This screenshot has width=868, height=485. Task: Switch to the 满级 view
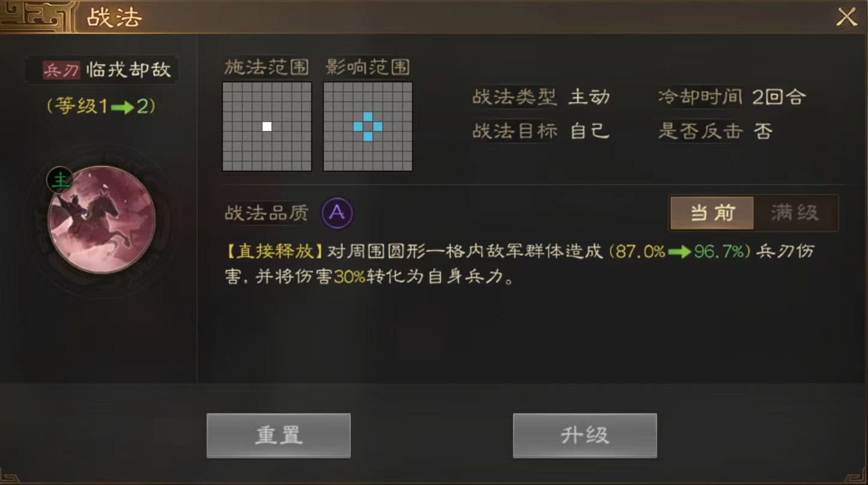click(795, 213)
